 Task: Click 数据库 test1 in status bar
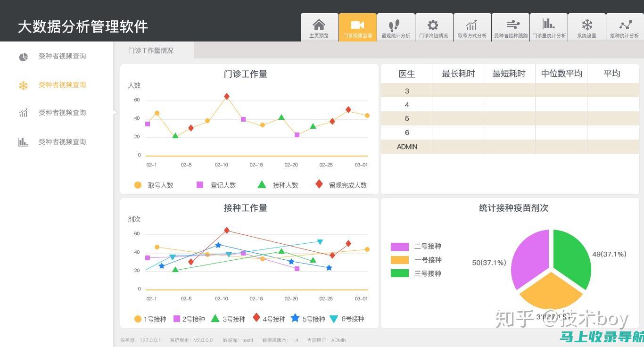[x=238, y=340]
